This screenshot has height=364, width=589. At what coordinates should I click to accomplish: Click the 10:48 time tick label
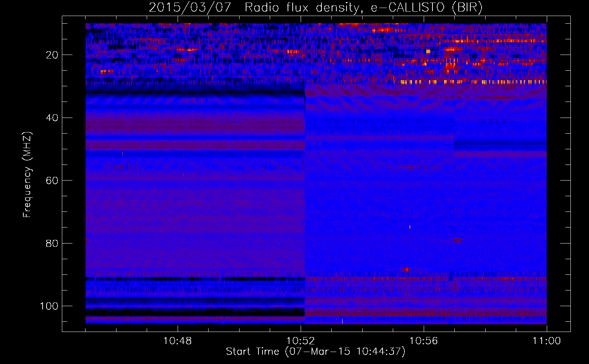[x=177, y=341]
